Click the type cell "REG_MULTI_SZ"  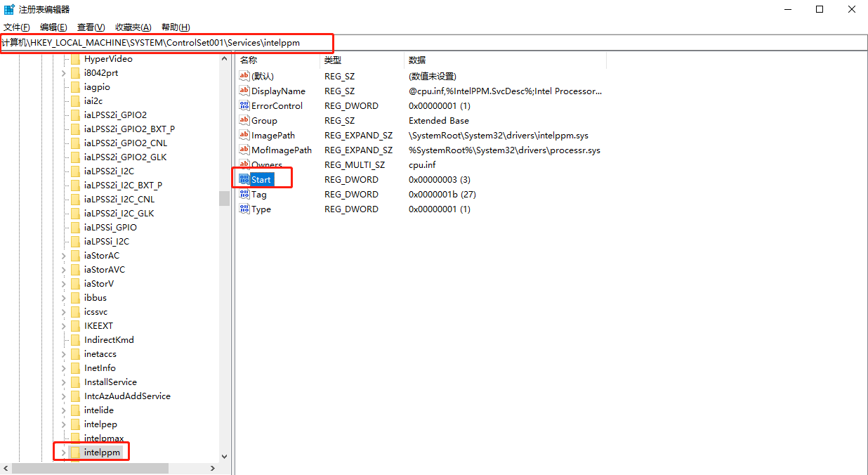pyautogui.click(x=355, y=165)
